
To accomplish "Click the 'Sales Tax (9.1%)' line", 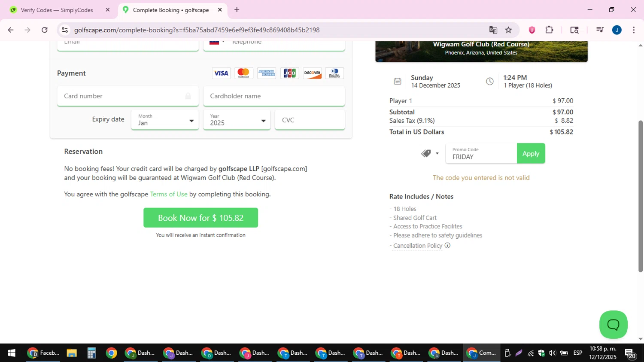I will click(481, 121).
